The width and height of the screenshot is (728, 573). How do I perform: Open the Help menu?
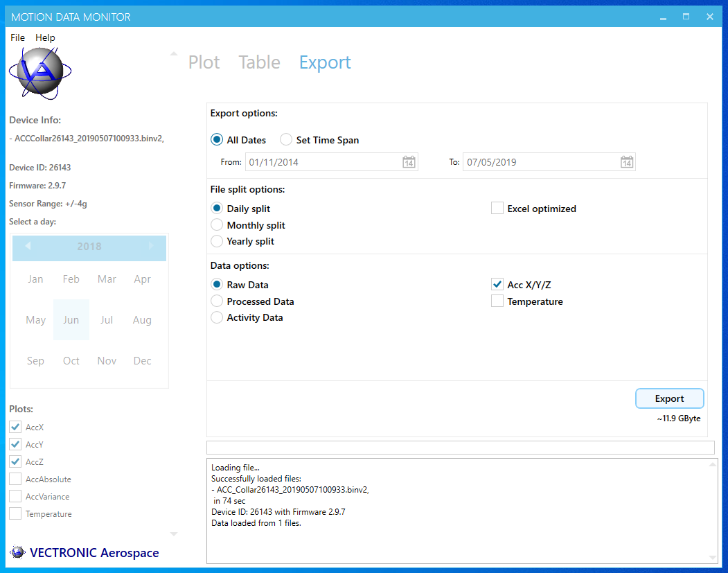click(45, 37)
